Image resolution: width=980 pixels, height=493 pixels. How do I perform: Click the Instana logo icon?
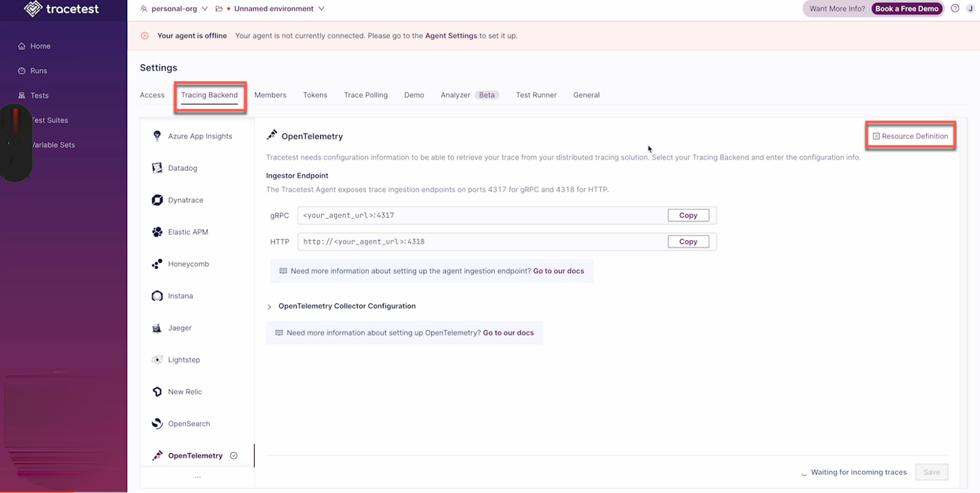[x=157, y=296]
